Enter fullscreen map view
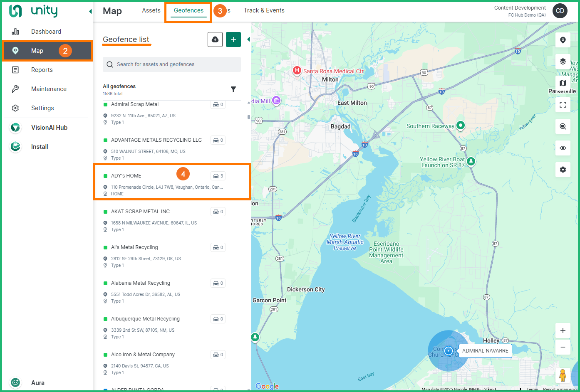580x392 pixels. (563, 105)
